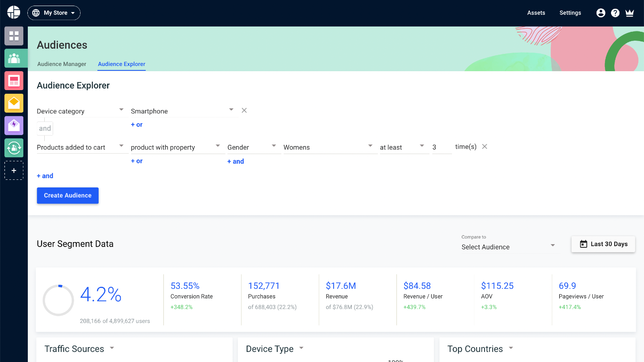The height and width of the screenshot is (362, 644).
Task: Click the teal audience sync icon
Action: 14,148
